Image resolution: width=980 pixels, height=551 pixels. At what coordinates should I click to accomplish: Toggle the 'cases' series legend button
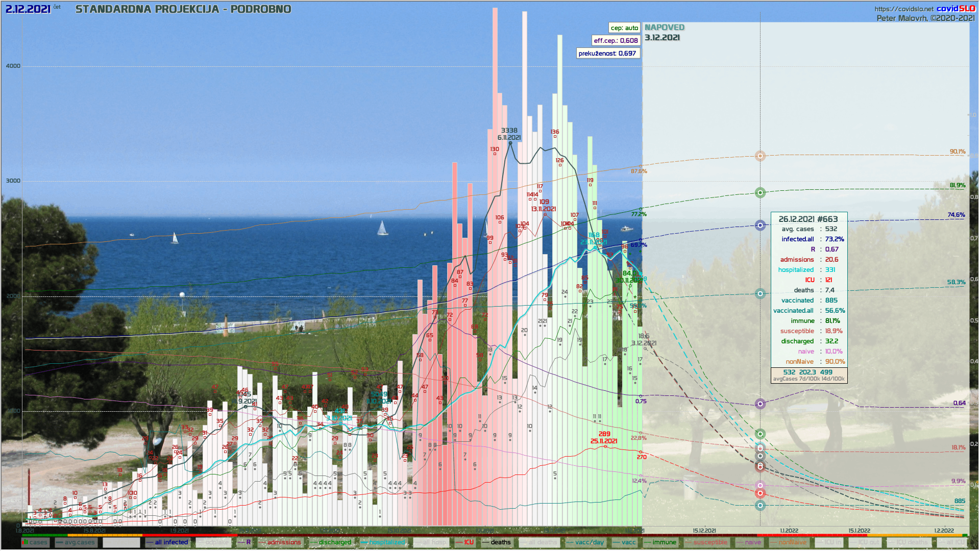35,542
